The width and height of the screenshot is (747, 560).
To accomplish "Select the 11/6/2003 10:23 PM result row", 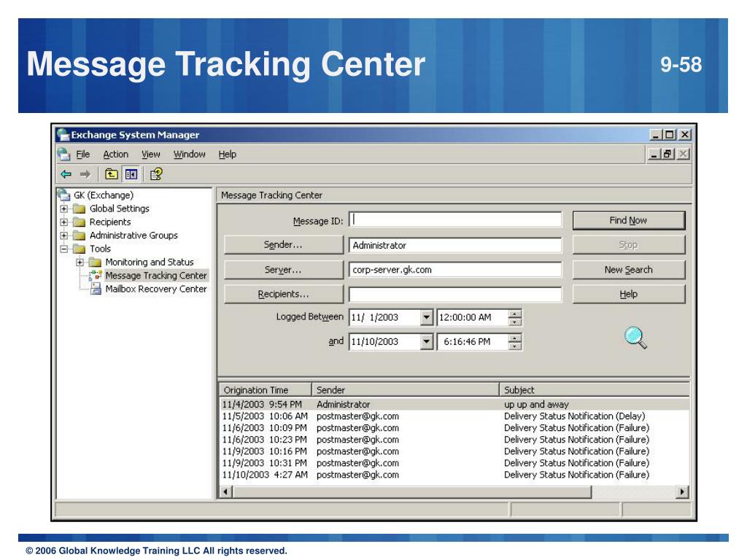I will point(454,440).
